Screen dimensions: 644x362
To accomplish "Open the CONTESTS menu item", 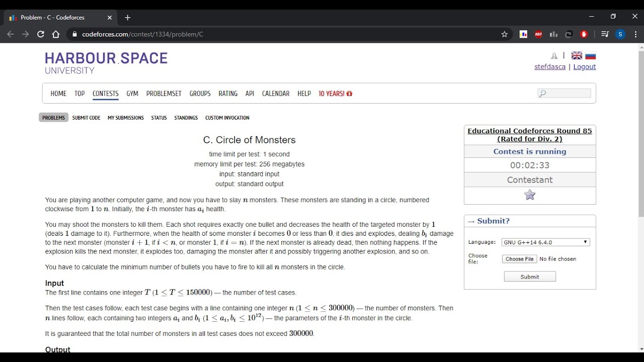I will [x=106, y=94].
